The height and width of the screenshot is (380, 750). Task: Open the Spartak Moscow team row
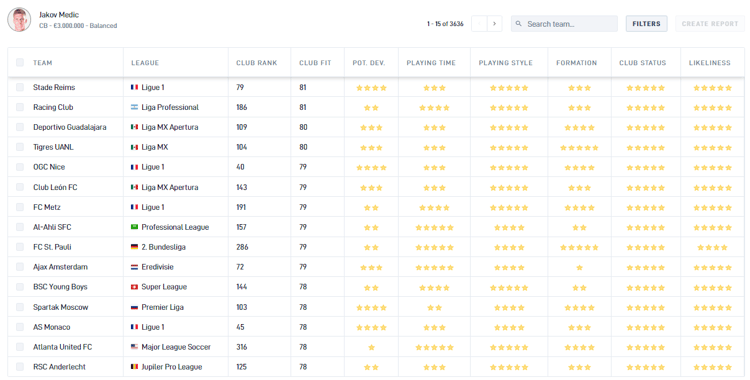375,307
